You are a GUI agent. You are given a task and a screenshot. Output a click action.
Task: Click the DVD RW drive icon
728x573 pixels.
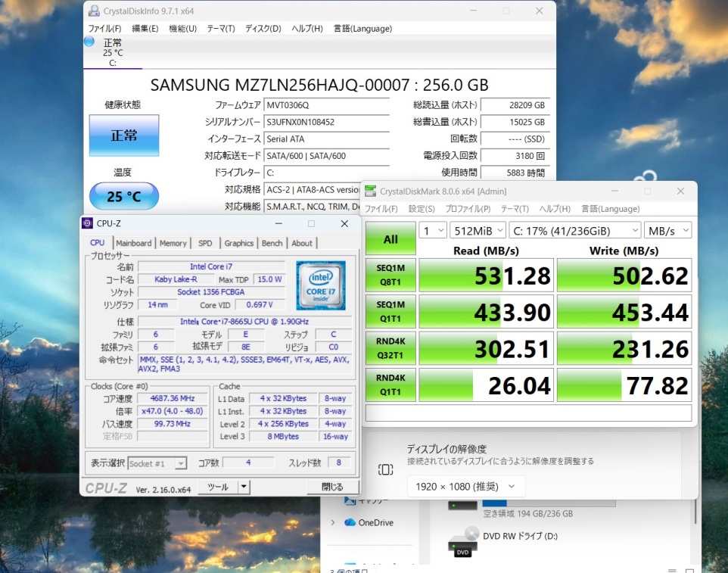coord(462,542)
